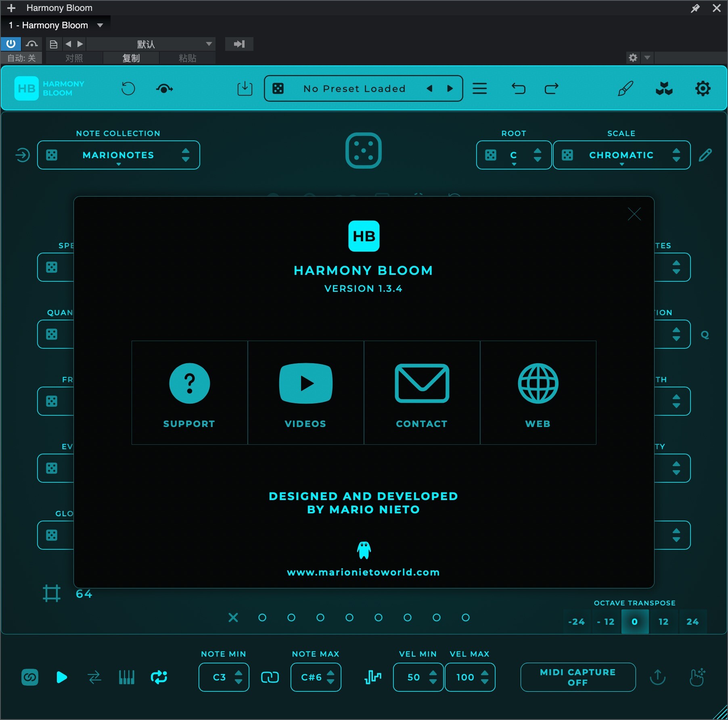Open the Web globe link
Screen dimensions: 728x720
[x=538, y=393]
